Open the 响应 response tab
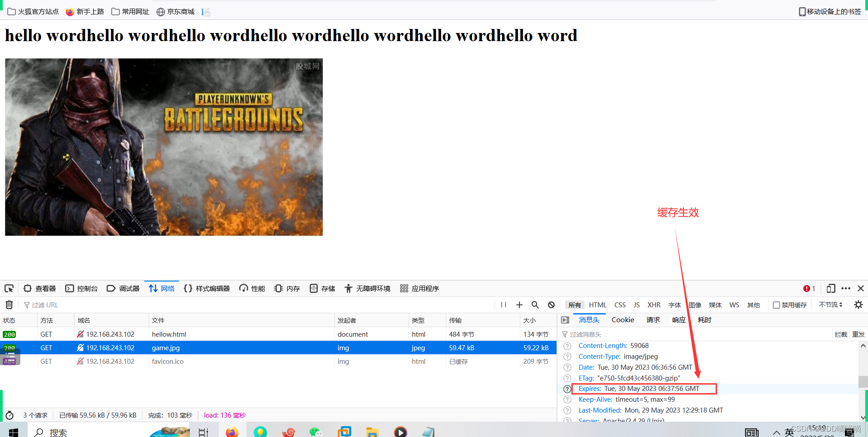Viewport: 868px width, 437px height. [679, 320]
